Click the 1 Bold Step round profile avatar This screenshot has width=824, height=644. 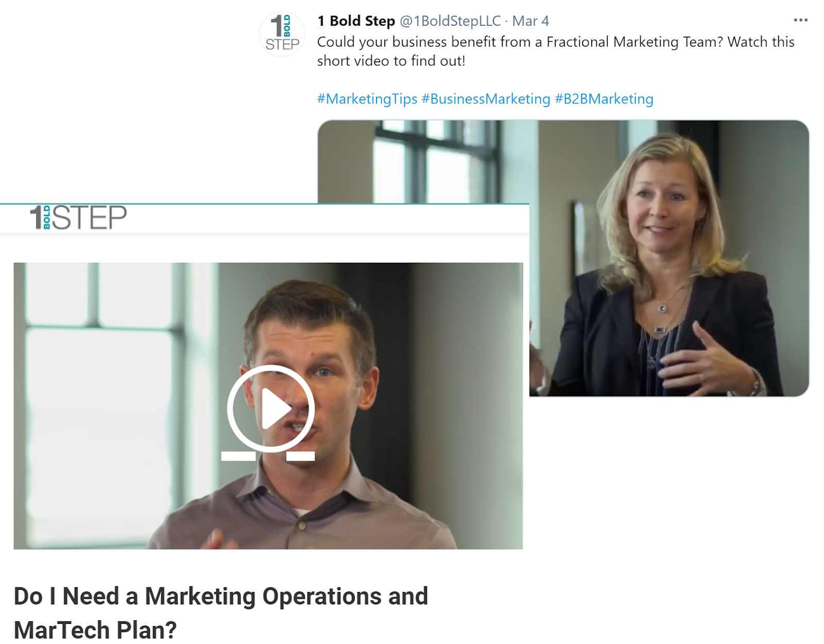pos(282,34)
